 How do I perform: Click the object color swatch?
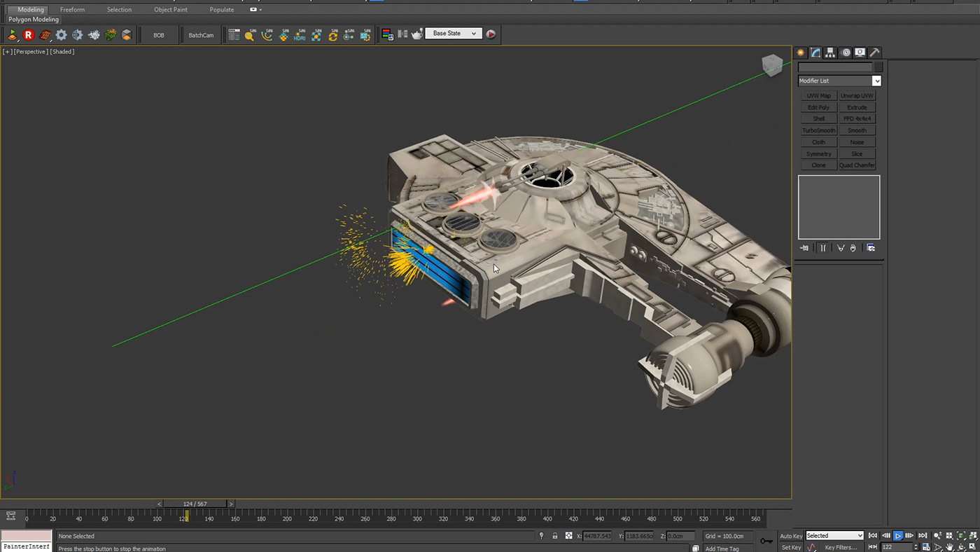pyautogui.click(x=878, y=67)
